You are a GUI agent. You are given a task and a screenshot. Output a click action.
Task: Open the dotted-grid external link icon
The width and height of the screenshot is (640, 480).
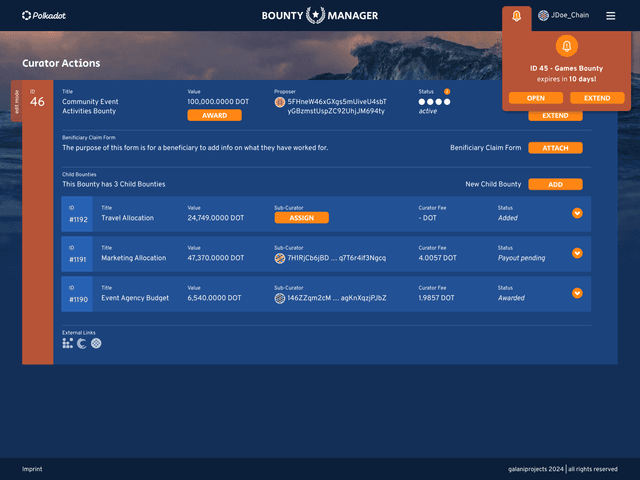[67, 343]
